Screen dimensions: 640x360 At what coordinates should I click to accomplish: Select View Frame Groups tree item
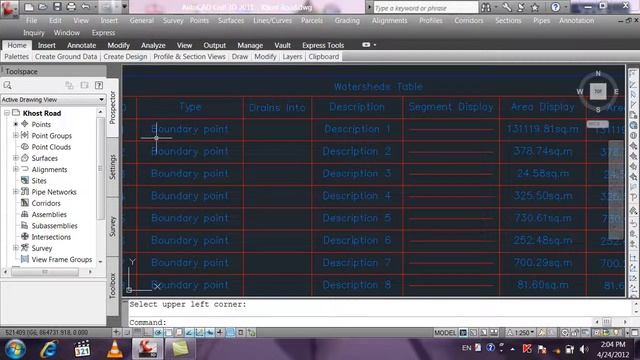pos(62,259)
